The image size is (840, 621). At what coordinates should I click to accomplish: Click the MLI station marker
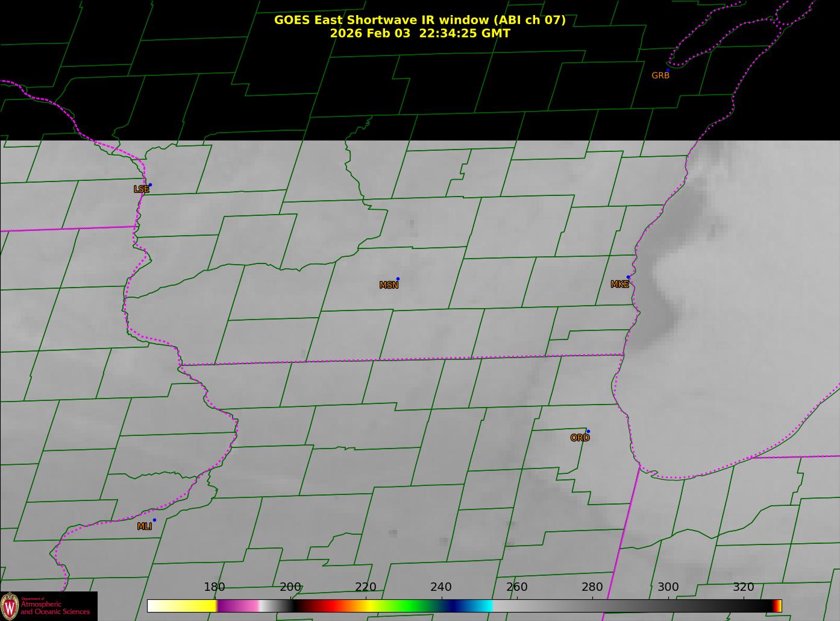coord(154,520)
